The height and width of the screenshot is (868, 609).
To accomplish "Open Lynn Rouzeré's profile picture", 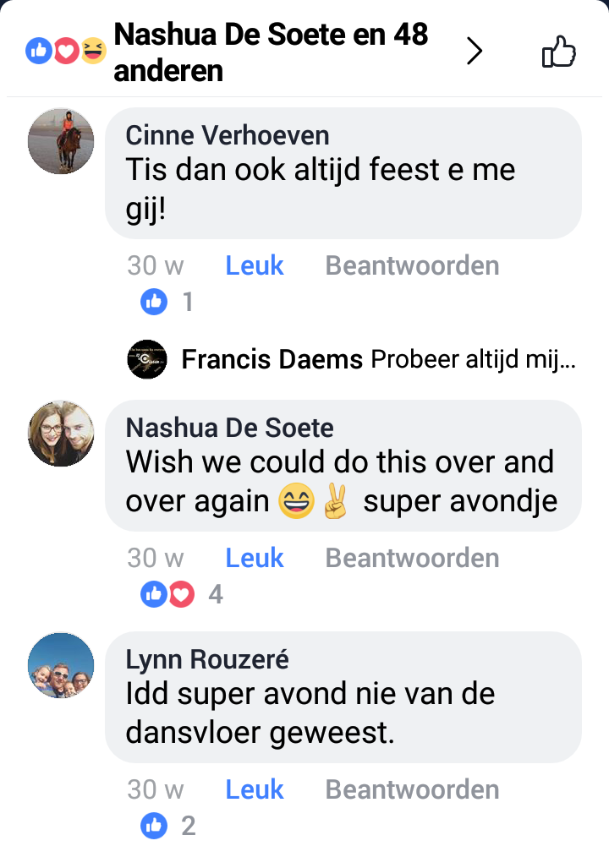I will 61,665.
